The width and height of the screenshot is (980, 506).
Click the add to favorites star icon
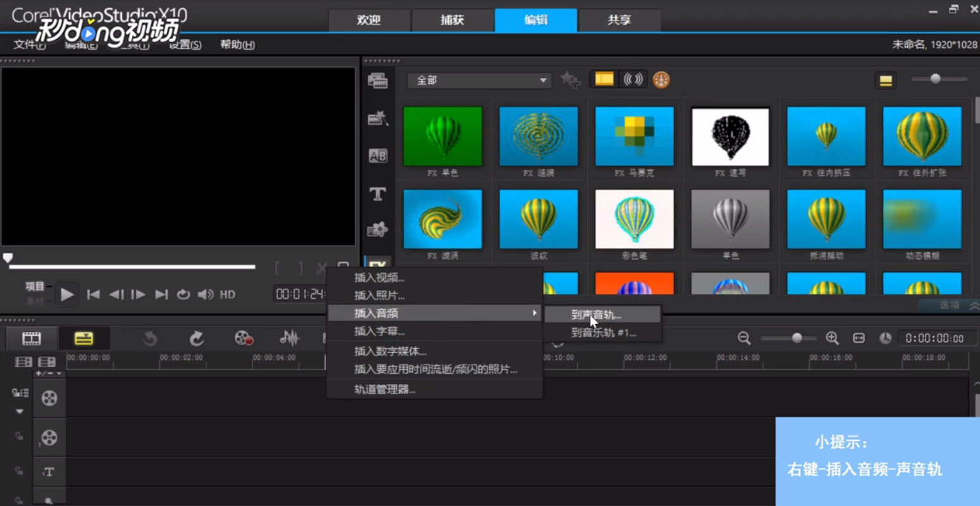[570, 80]
